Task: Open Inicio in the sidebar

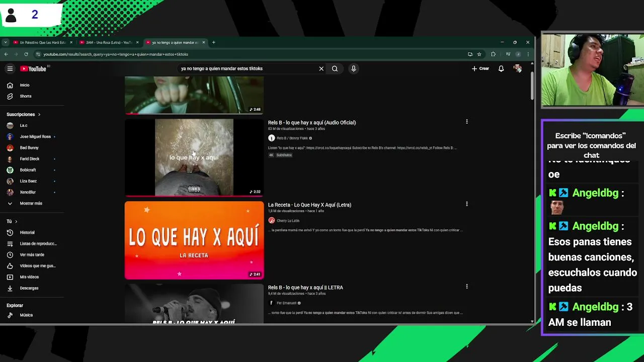Action: (25, 85)
